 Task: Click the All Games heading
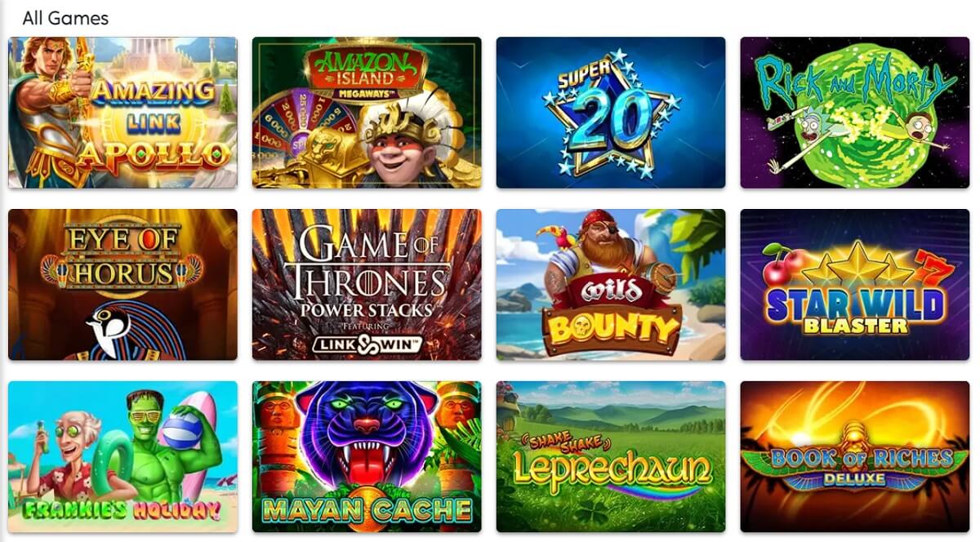pos(65,18)
